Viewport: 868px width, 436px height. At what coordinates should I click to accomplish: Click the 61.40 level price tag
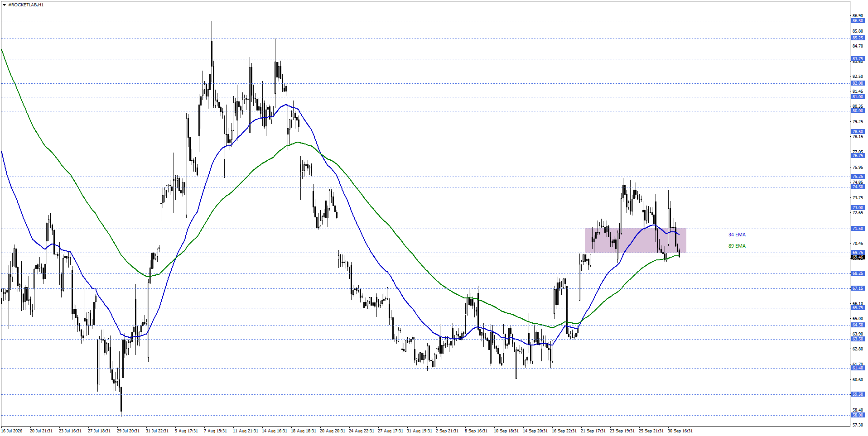(858, 368)
